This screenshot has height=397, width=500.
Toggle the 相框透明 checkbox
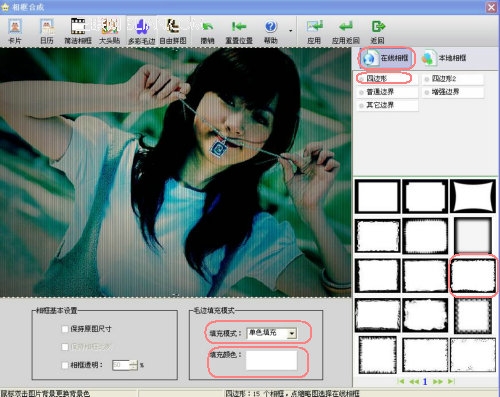tap(65, 365)
